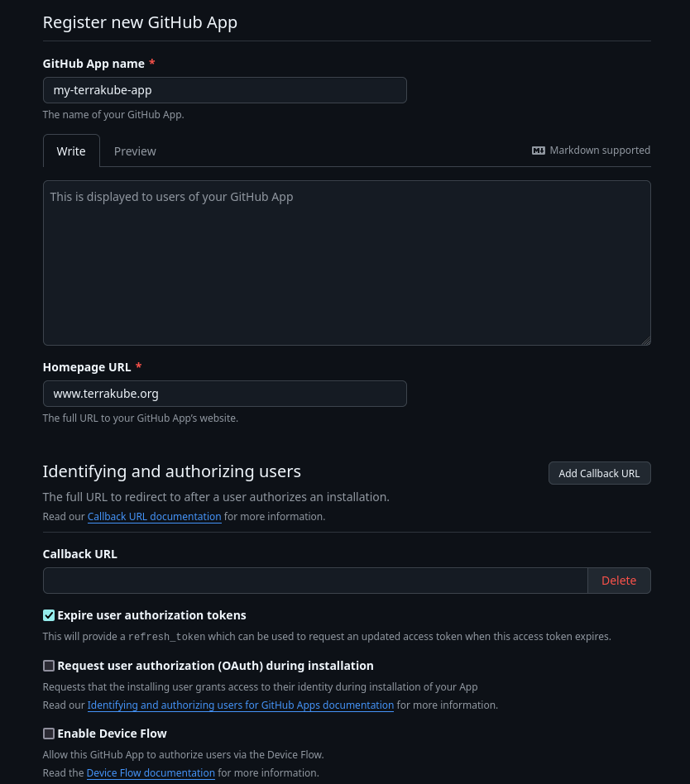This screenshot has height=784, width=690.
Task: Click the 'GitHub App name' field label
Action: click(x=93, y=64)
